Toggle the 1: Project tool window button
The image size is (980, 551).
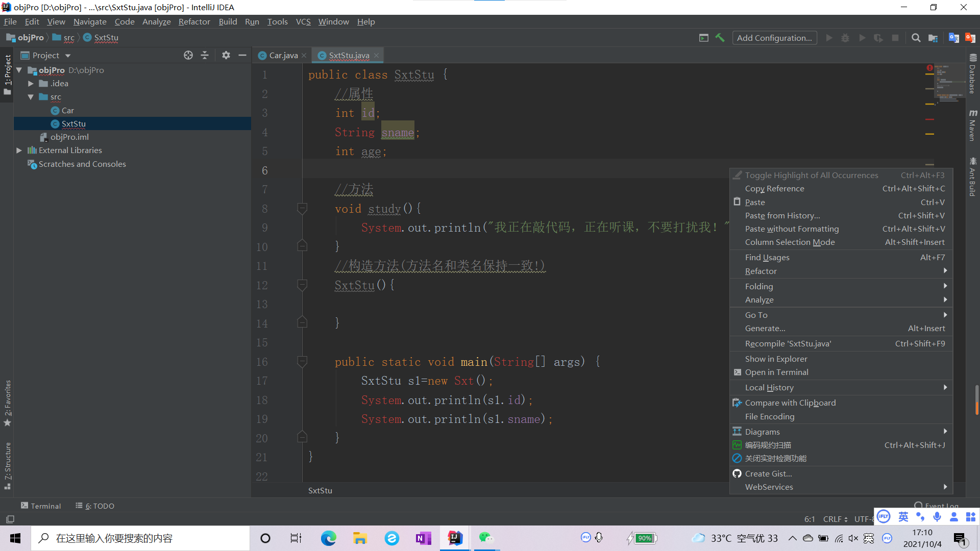coord(7,74)
